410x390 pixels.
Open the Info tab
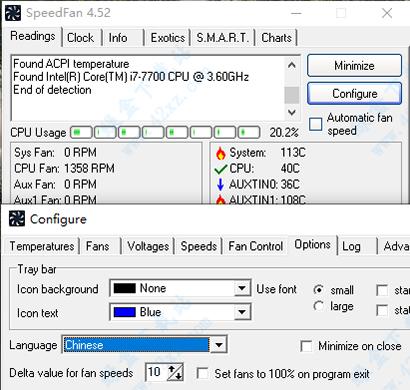point(118,38)
